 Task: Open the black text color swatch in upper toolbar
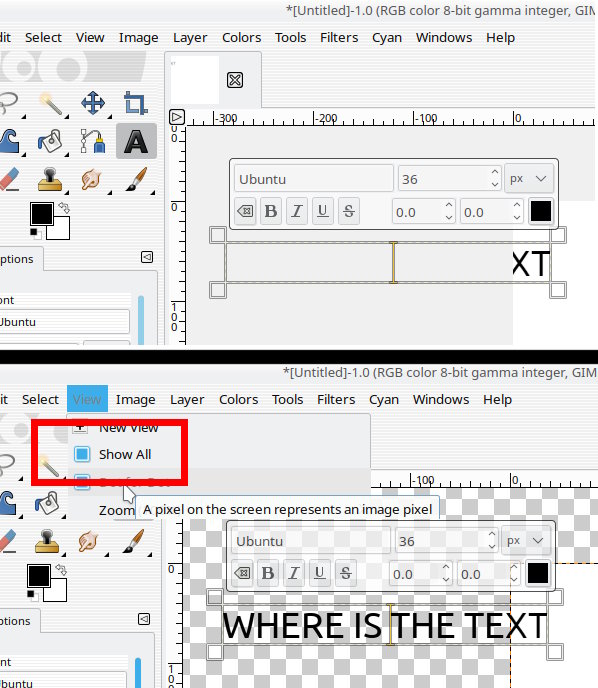(541, 211)
